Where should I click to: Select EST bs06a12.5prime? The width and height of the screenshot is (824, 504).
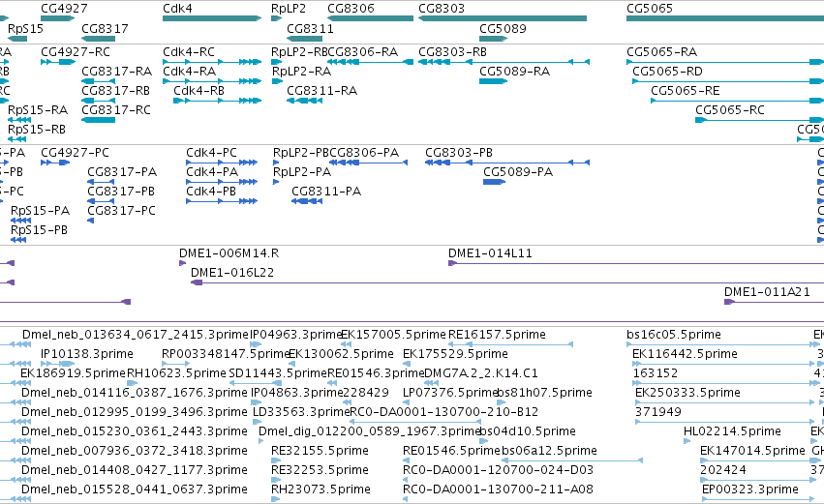click(550, 452)
